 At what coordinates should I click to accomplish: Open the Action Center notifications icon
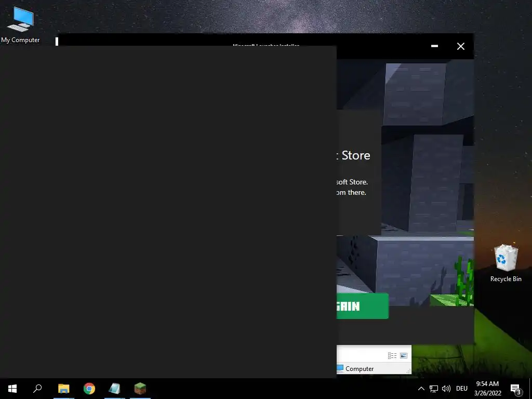tap(516, 389)
